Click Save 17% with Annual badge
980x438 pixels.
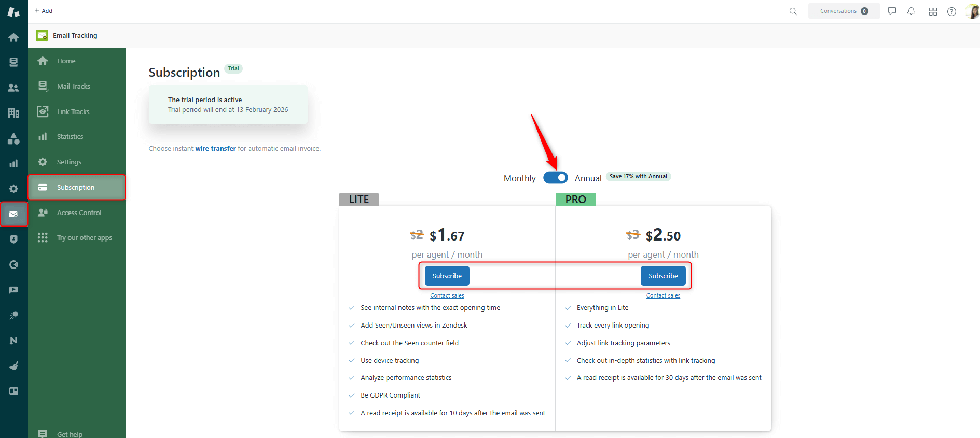pos(638,176)
